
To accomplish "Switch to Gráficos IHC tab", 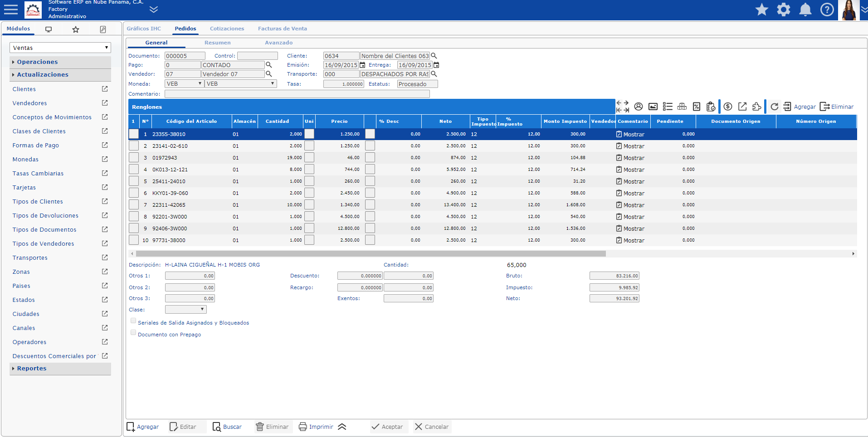I will (x=144, y=29).
